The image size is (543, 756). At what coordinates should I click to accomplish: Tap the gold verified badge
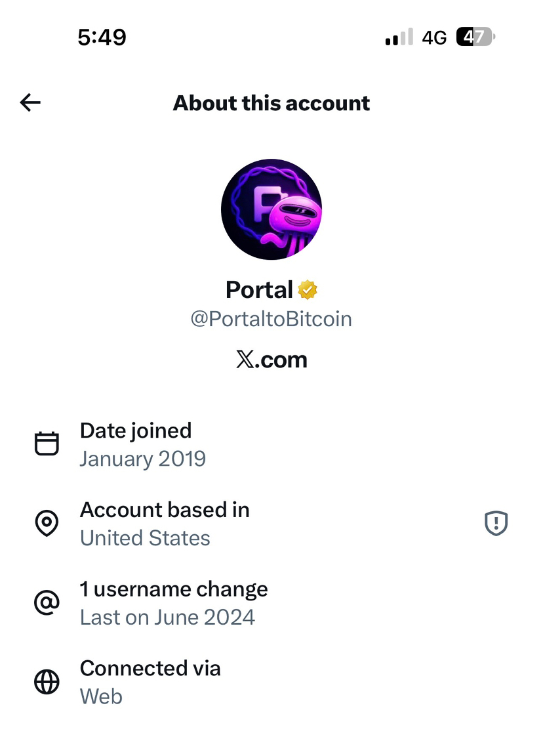pos(307,289)
